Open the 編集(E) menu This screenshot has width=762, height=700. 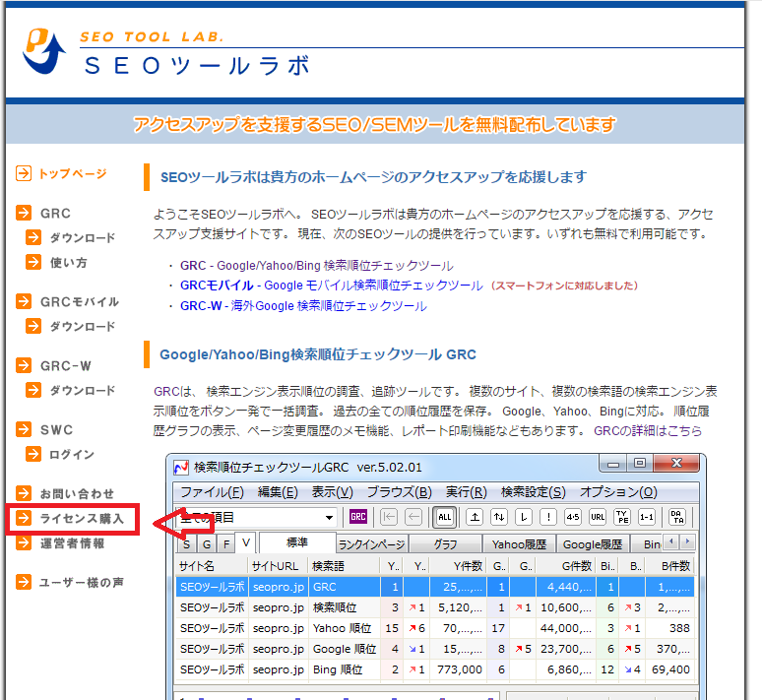278,492
